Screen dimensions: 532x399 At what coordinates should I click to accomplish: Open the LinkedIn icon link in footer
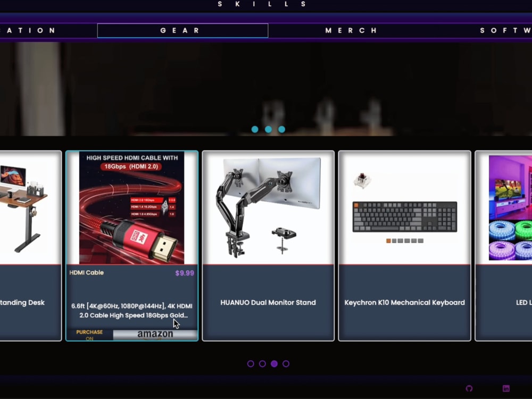click(x=506, y=388)
